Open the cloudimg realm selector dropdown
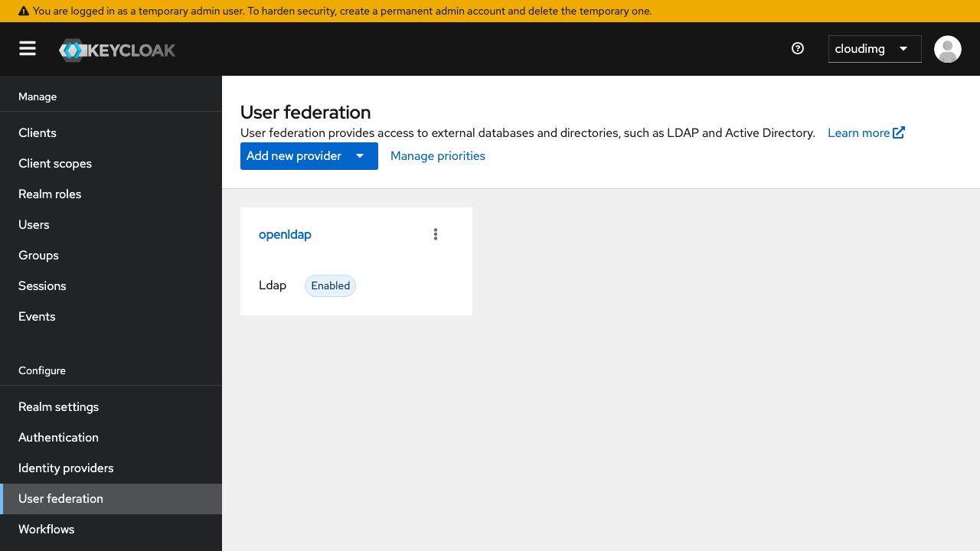 pos(875,49)
